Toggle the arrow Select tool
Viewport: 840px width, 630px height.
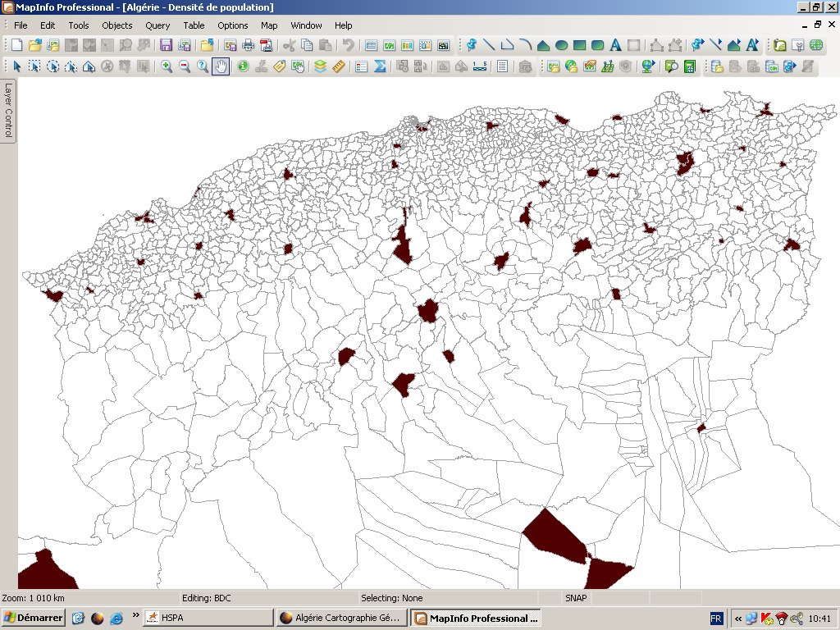coord(16,66)
